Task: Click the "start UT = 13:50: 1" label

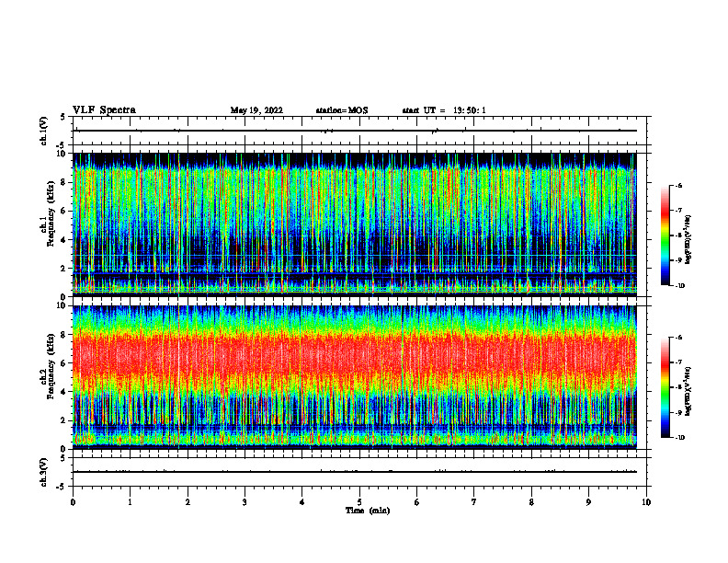Action: [x=444, y=110]
